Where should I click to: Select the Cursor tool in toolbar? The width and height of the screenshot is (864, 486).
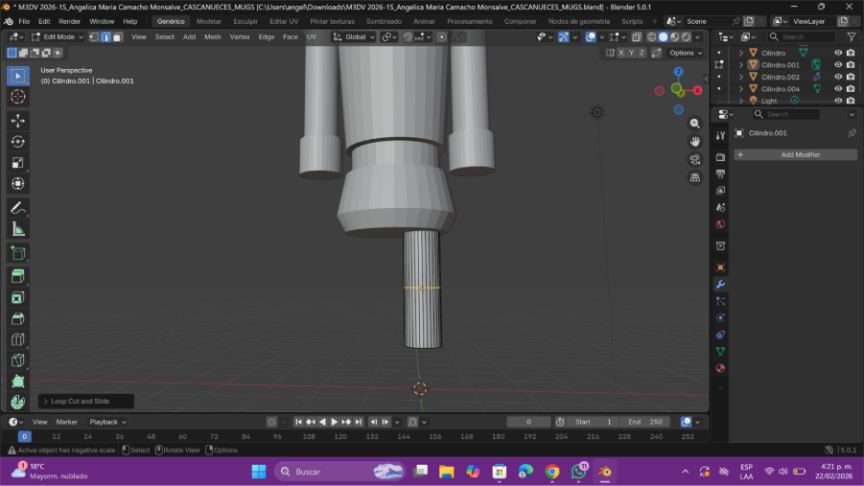point(18,97)
